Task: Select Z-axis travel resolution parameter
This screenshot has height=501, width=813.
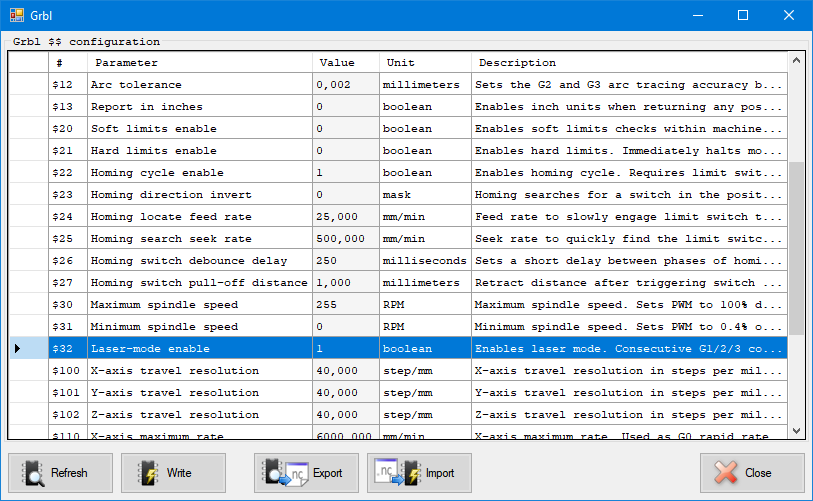Action: (x=200, y=414)
